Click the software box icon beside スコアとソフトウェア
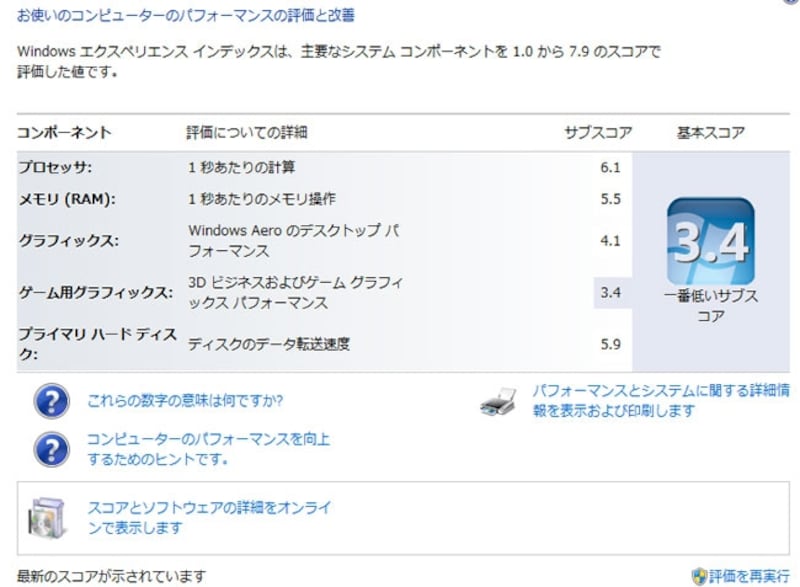This screenshot has width=800, height=587. pos(47,518)
